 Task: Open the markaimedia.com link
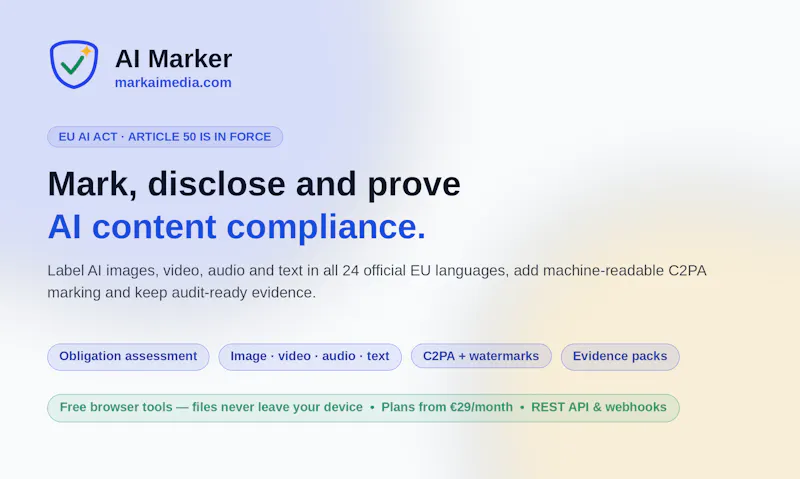(x=173, y=83)
